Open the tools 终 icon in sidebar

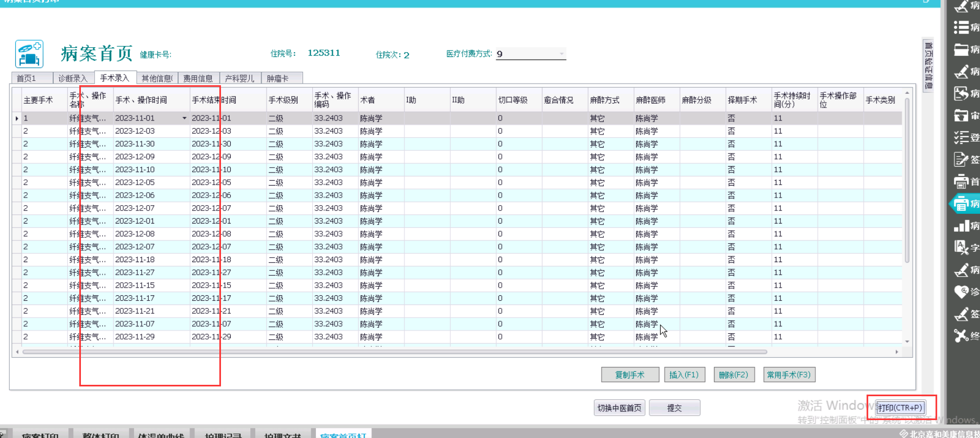point(962,335)
